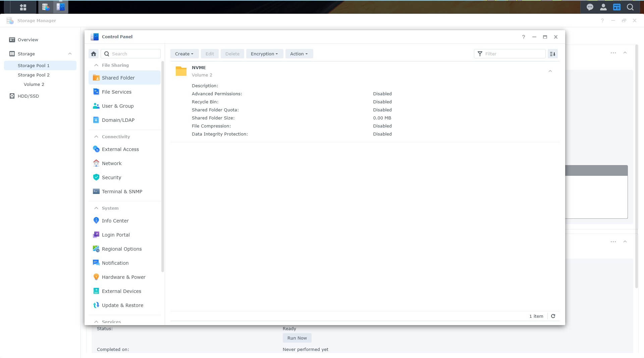644x358 pixels.
Task: Collapse the Connectivity section
Action: [x=96, y=137]
